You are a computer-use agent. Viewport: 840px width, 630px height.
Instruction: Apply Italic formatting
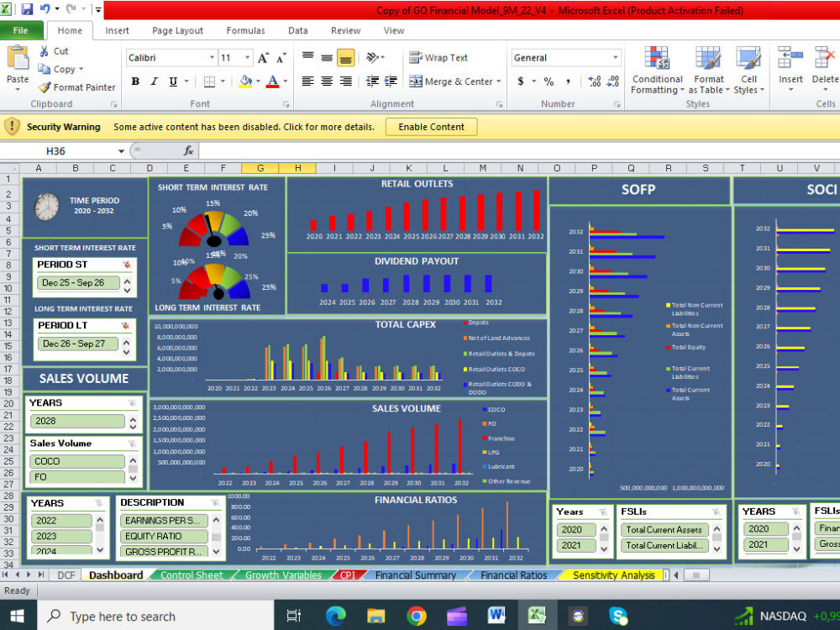[x=155, y=81]
